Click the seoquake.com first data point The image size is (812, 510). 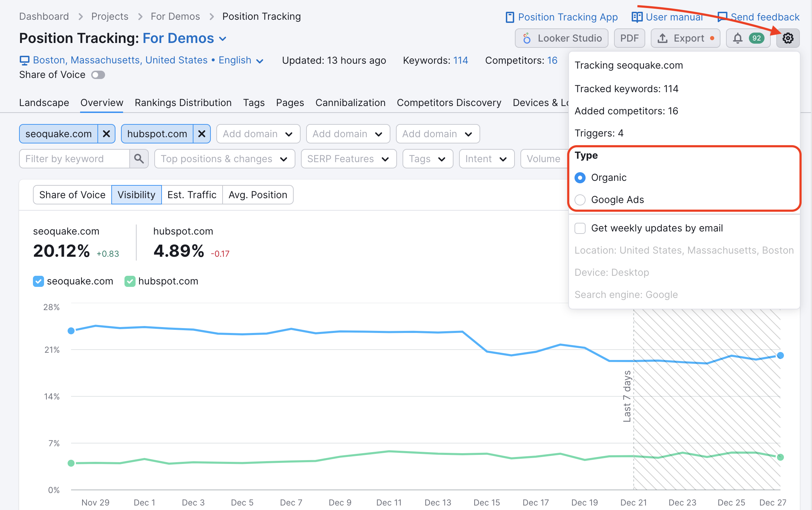(71, 331)
